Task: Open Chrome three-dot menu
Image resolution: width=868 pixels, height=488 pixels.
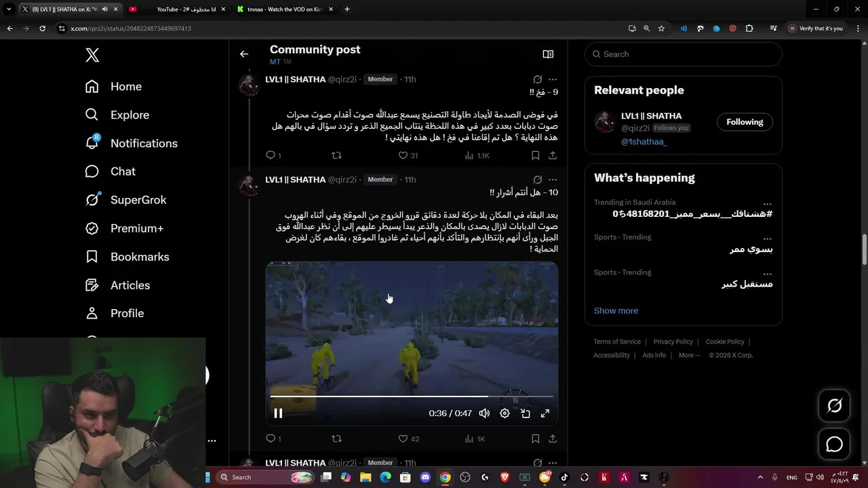Action: (x=856, y=28)
